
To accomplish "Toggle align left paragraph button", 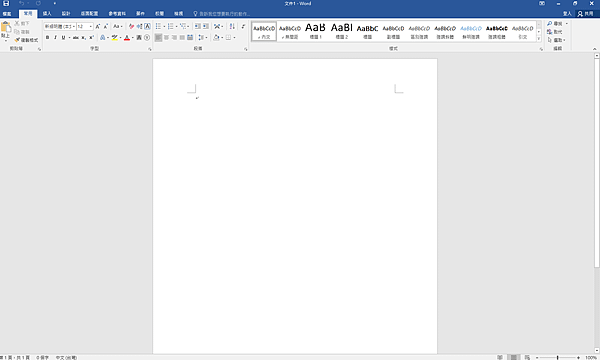I will pyautogui.click(x=158, y=37).
